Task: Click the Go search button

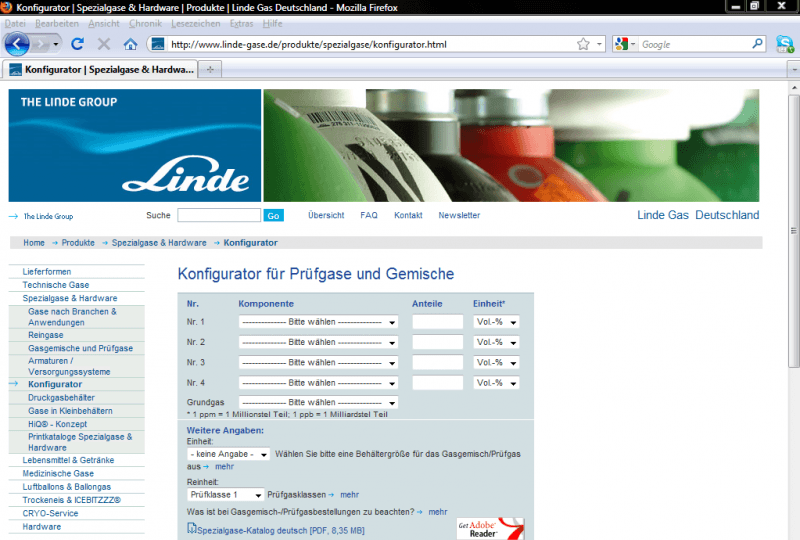Action: 273,215
